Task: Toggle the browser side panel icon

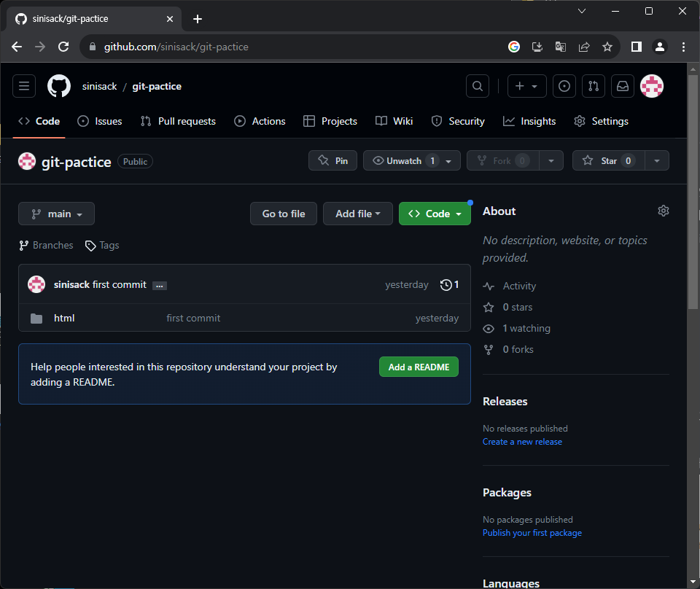Action: point(636,47)
